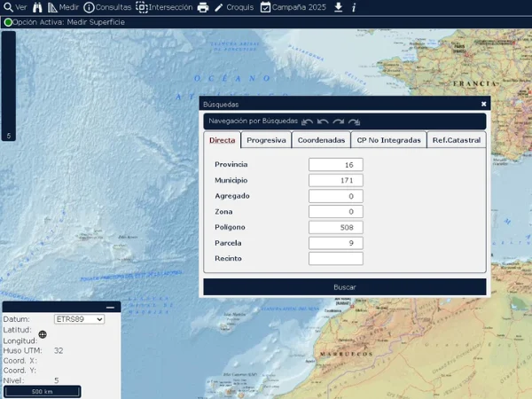Viewport: 532px width, 399px height.
Task: Switch to the Progresiva tab
Action: [266, 140]
